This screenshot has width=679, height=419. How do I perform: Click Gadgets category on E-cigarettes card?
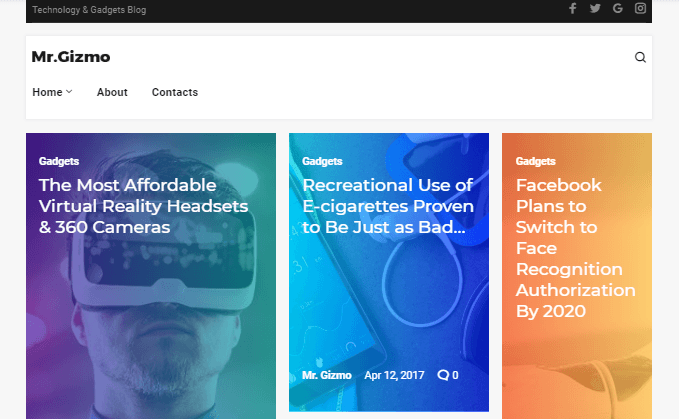click(322, 161)
